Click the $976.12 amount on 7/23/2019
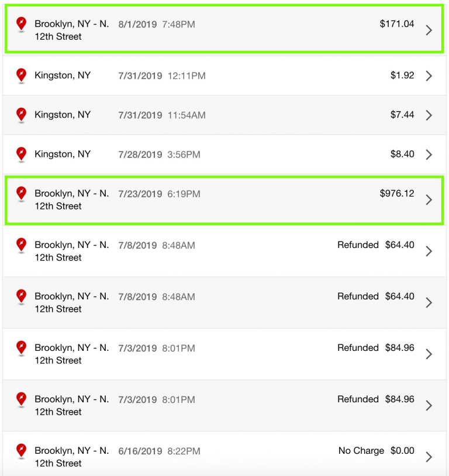The height and width of the screenshot is (476, 449). [x=397, y=194]
